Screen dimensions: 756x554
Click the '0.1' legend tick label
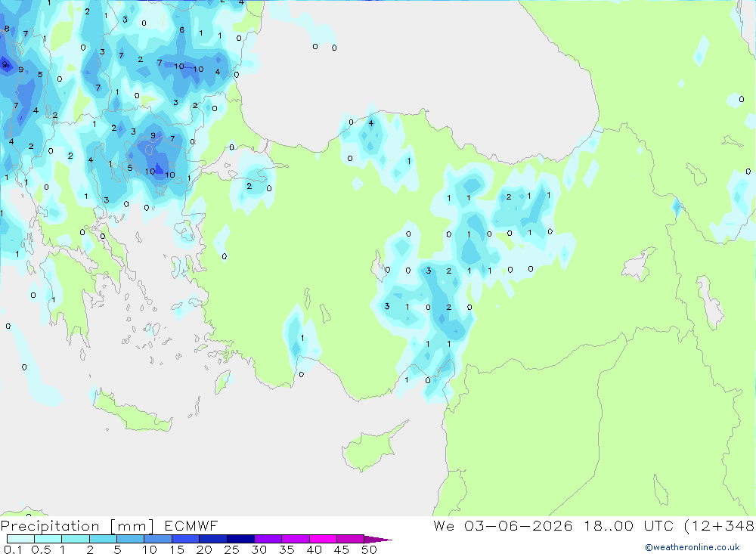[x=13, y=549]
